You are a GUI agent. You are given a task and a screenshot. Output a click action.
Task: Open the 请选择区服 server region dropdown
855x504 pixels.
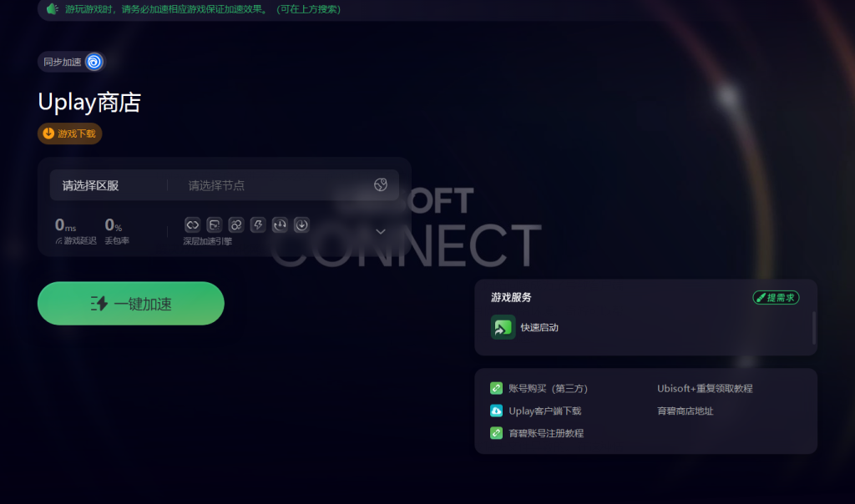[108, 185]
